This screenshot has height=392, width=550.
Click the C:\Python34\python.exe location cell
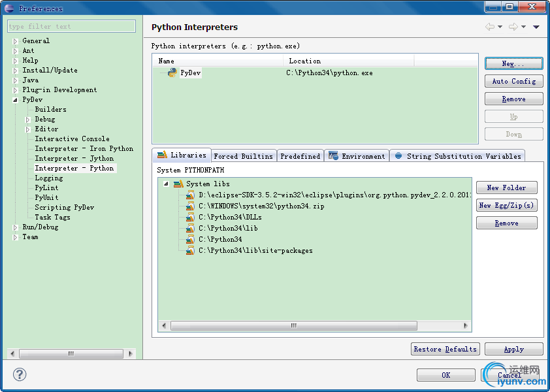pos(329,73)
